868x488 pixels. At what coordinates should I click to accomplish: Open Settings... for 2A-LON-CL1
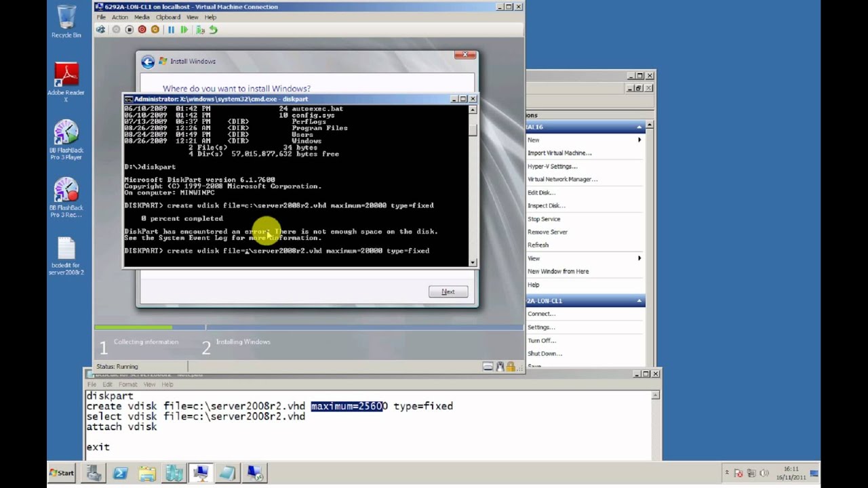541,327
